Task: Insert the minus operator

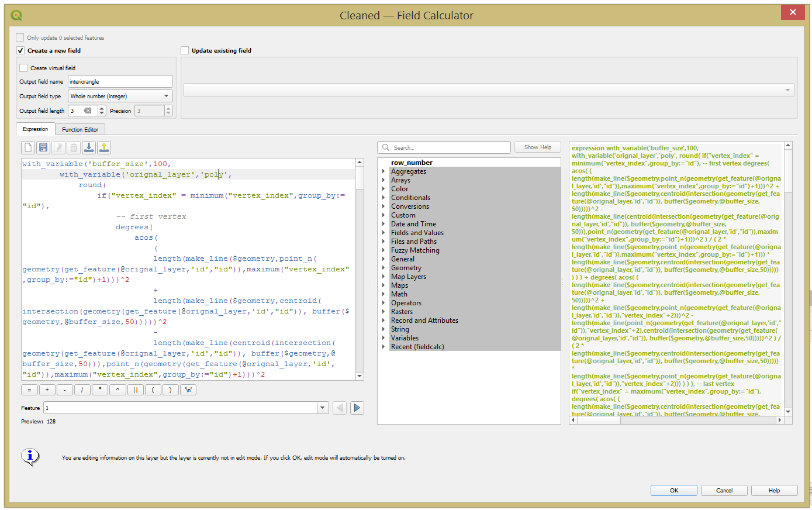Action: [x=64, y=390]
